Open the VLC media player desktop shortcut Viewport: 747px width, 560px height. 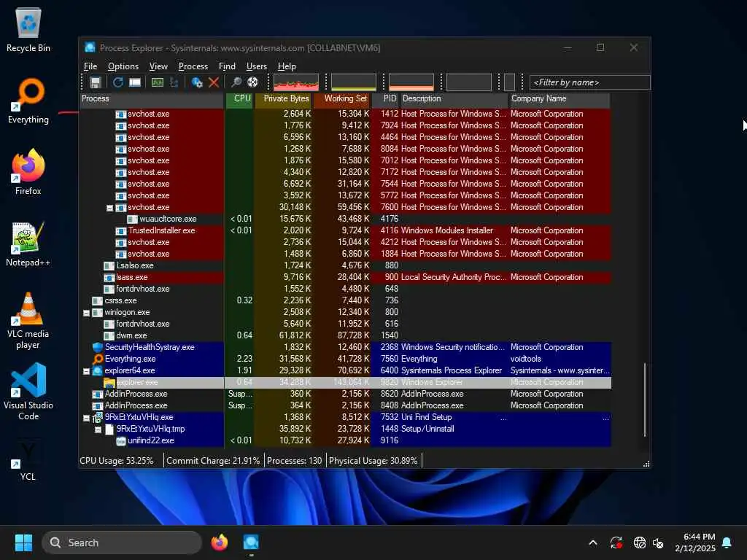28,321
